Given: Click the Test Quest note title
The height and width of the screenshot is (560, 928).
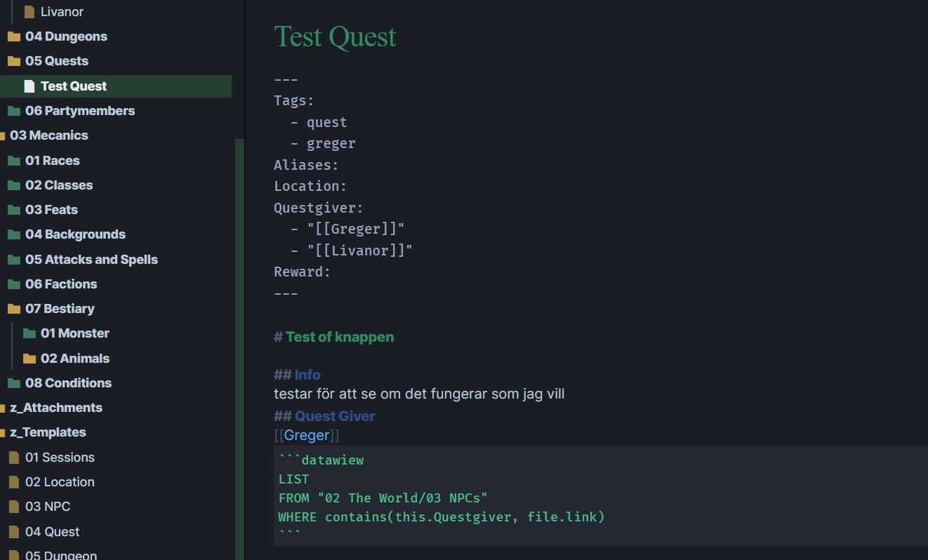Looking at the screenshot, I should [x=335, y=37].
